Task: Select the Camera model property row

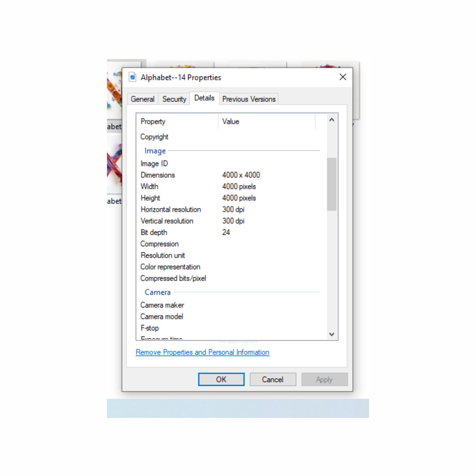Action: (x=228, y=316)
